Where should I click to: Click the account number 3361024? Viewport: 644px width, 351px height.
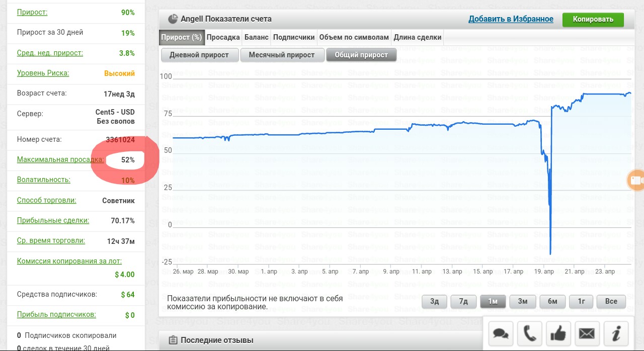[x=120, y=140]
